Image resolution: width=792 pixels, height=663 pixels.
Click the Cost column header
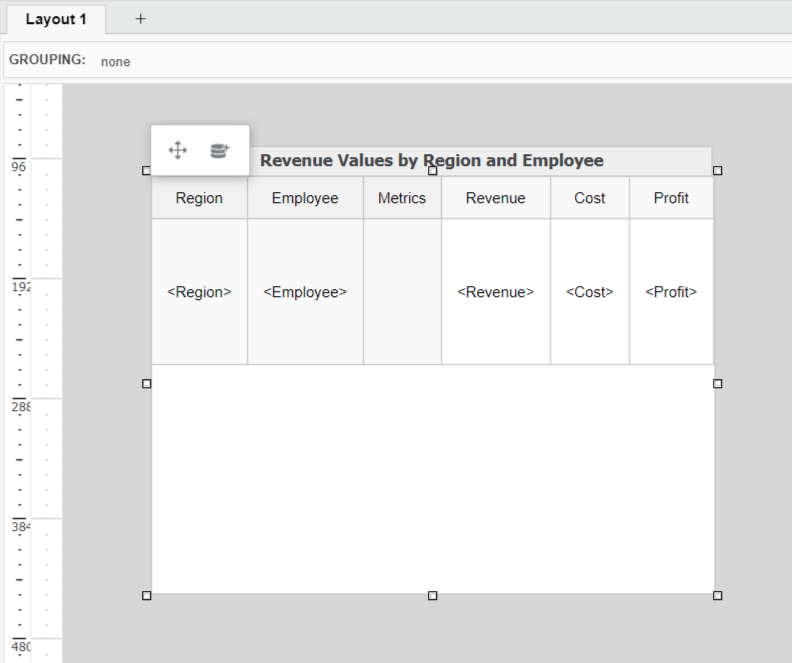[589, 198]
